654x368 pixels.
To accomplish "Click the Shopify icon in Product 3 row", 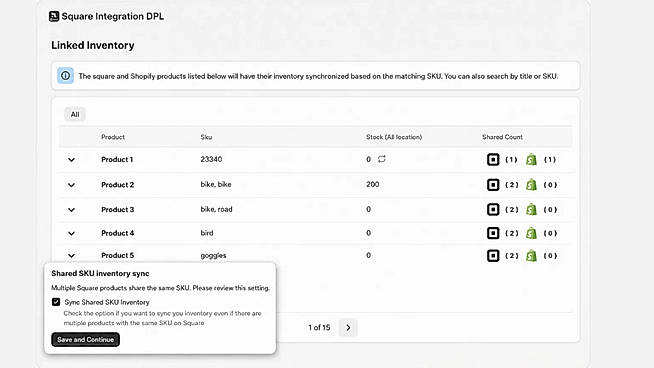I will click(531, 209).
